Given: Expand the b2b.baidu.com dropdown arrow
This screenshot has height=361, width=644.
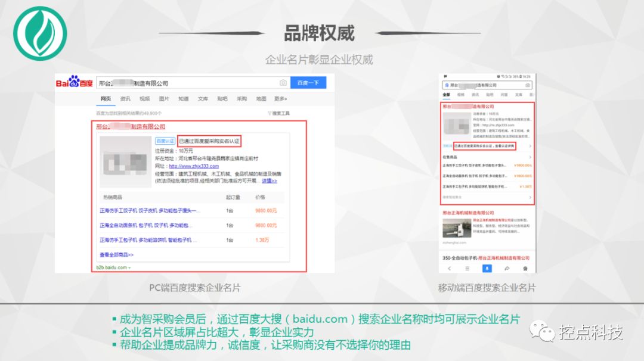Looking at the screenshot, I should click(x=129, y=268).
